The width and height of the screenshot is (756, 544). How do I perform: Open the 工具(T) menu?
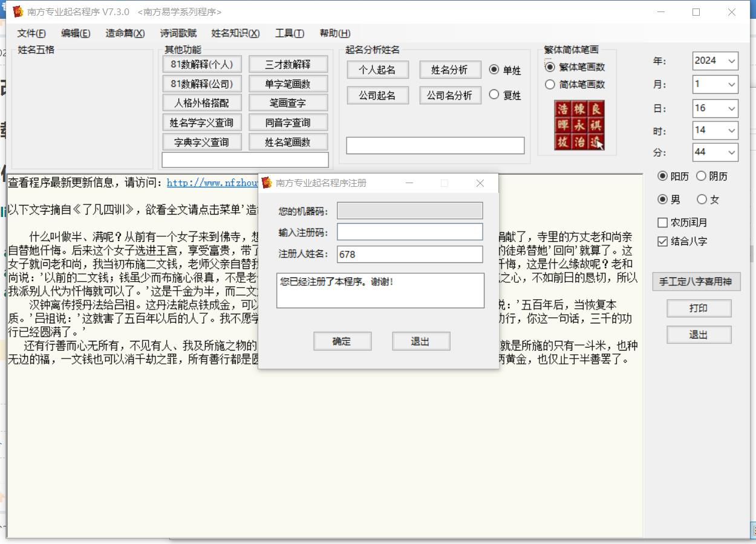(x=289, y=33)
